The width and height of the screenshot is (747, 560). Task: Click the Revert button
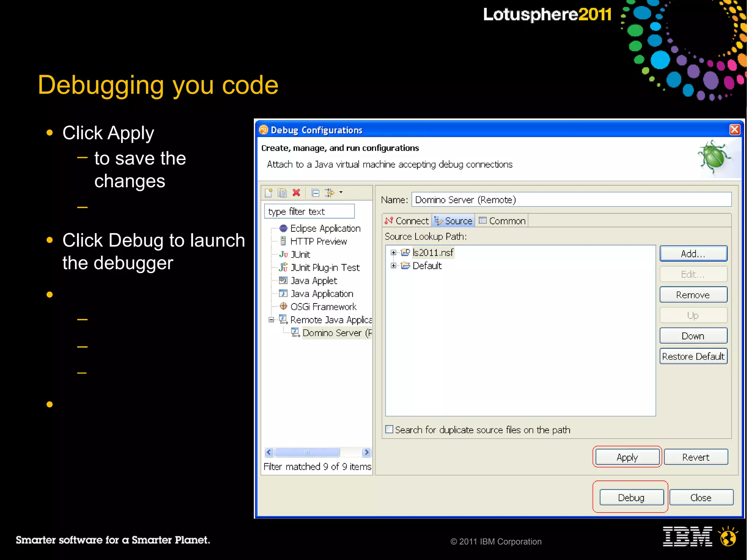(696, 457)
